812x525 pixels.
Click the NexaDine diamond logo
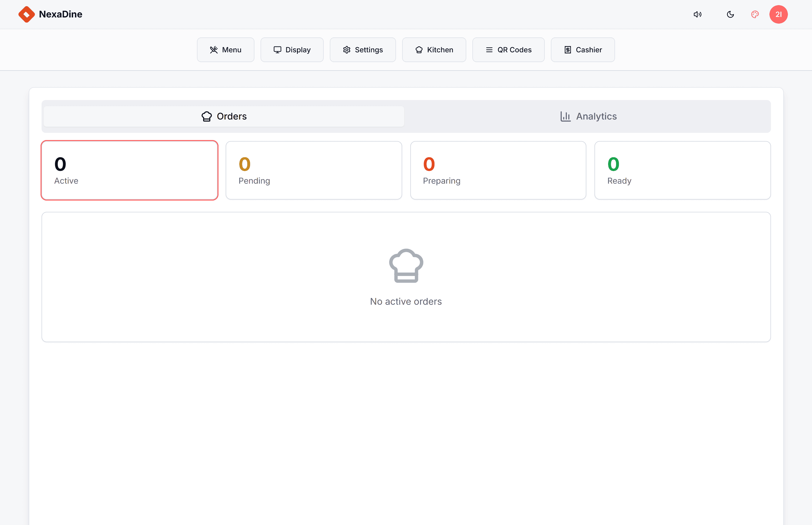27,14
